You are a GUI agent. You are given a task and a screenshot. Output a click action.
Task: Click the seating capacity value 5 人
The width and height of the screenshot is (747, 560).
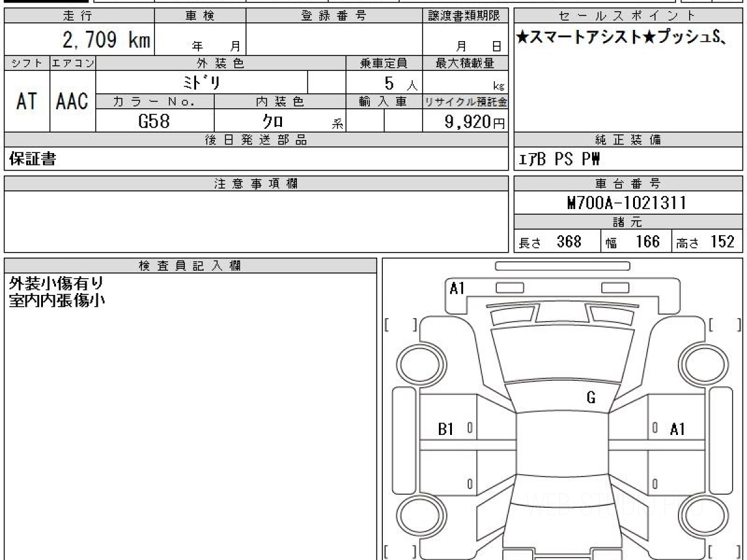pyautogui.click(x=402, y=83)
